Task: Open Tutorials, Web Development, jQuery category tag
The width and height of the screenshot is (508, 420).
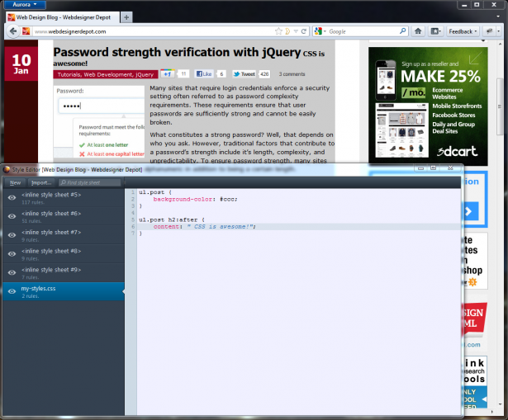Action: click(106, 74)
